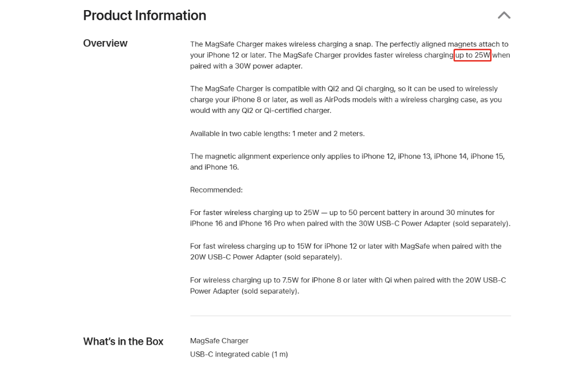Click "paired with a 30W power adapter" text
The image size is (588, 379).
[246, 66]
